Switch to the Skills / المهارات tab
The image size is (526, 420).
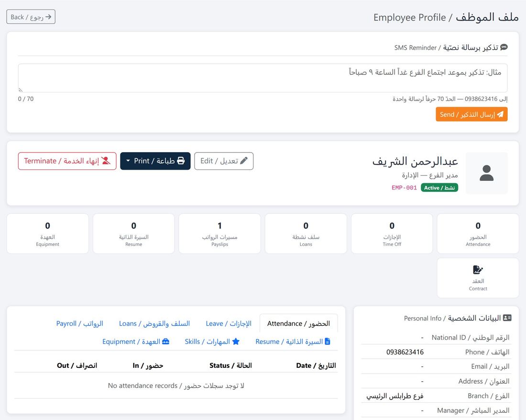[x=212, y=342]
